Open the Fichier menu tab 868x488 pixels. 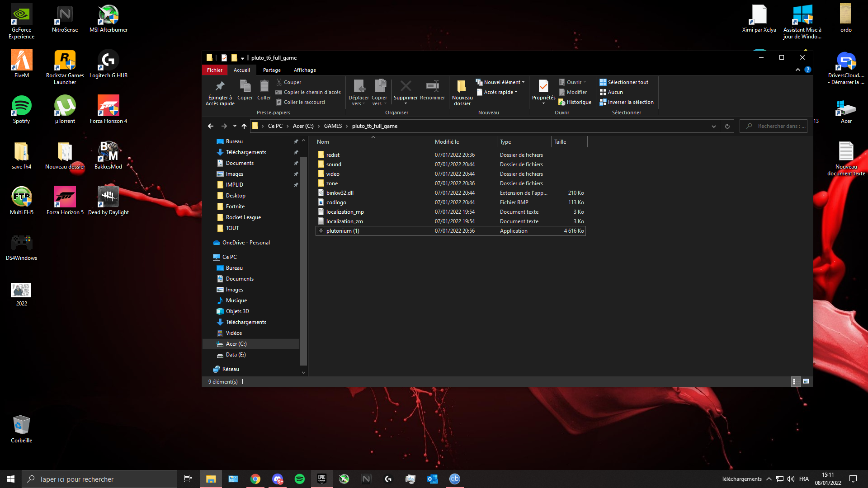tap(215, 70)
